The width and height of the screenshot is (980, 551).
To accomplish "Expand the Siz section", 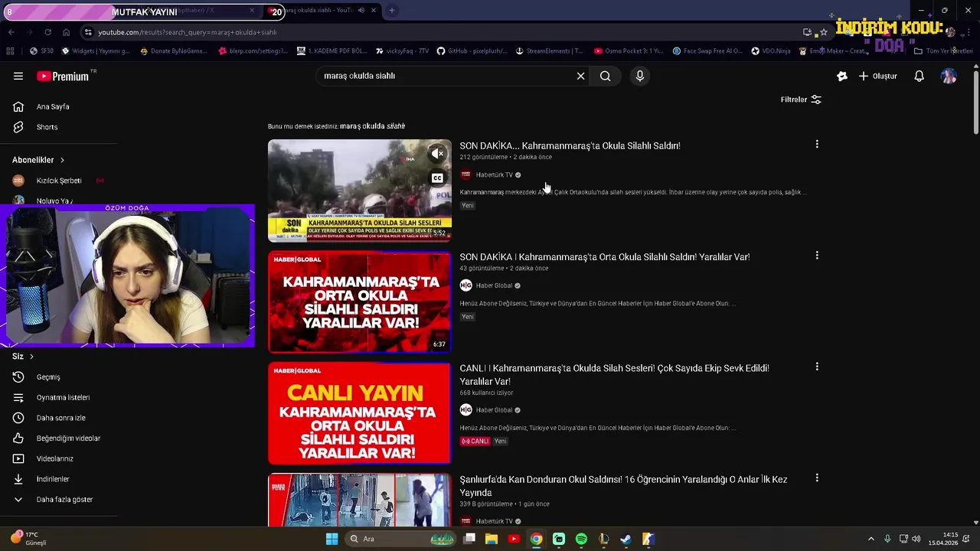I will [23, 356].
